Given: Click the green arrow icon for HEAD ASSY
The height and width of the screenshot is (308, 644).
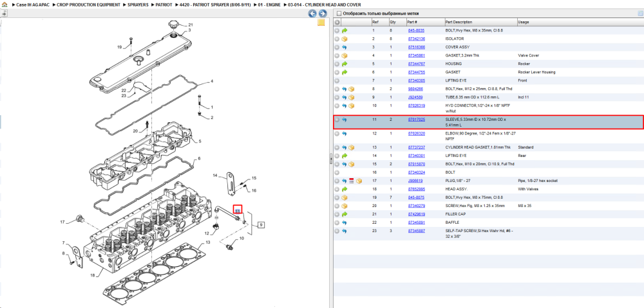Looking at the screenshot, I should (x=345, y=189).
